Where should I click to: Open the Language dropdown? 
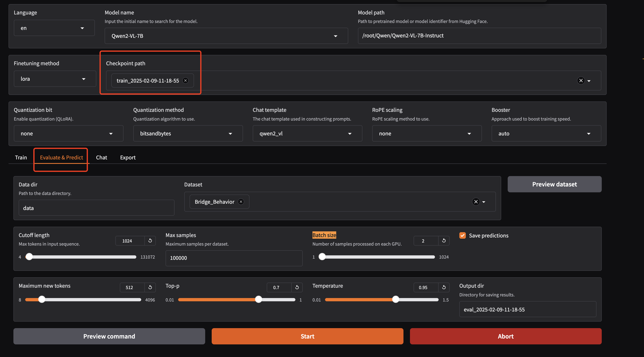coord(54,28)
